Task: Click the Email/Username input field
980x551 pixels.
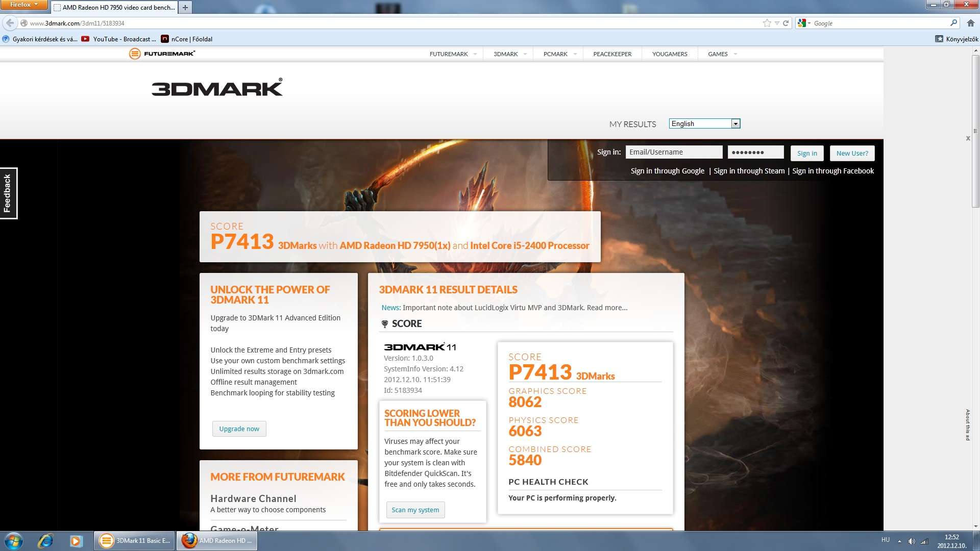Action: coord(674,152)
